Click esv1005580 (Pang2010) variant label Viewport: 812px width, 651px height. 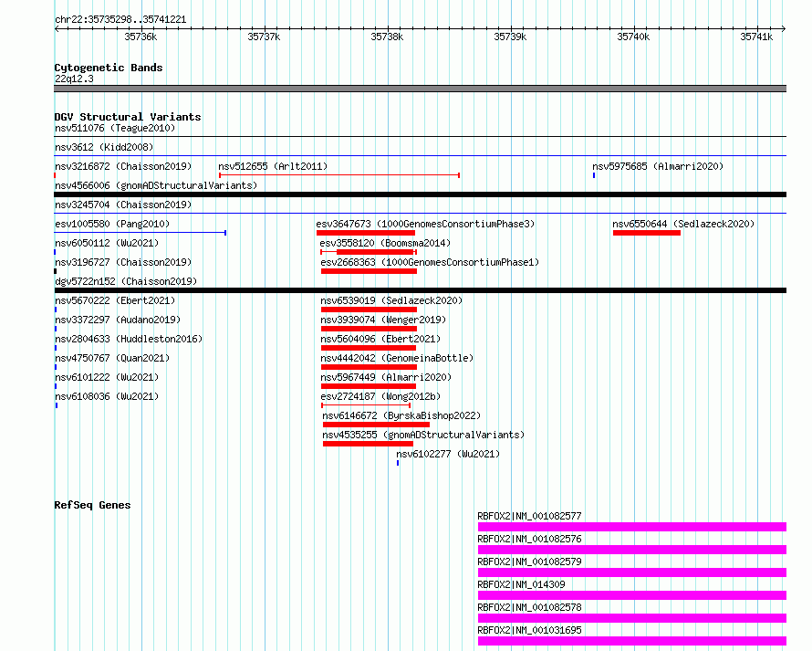pyautogui.click(x=112, y=224)
